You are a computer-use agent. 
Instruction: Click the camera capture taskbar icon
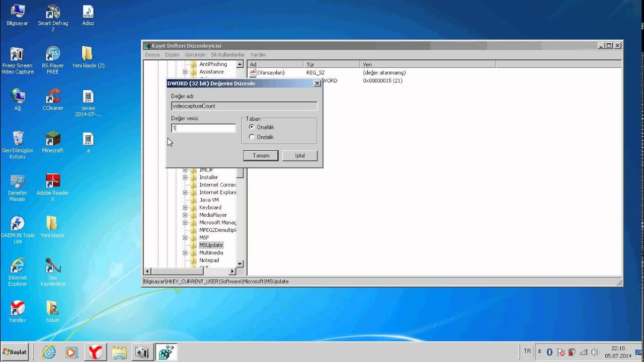(x=141, y=352)
